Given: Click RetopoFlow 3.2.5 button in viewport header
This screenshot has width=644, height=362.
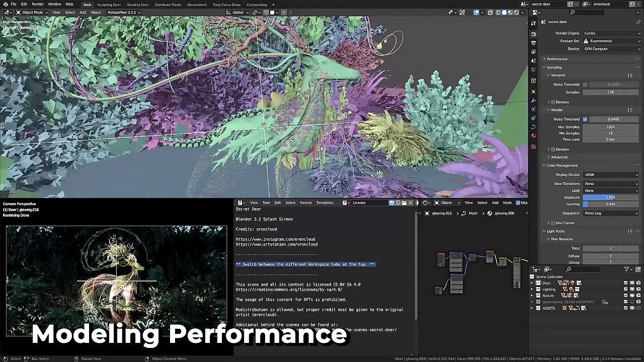Looking at the screenshot, I should 123,13.
